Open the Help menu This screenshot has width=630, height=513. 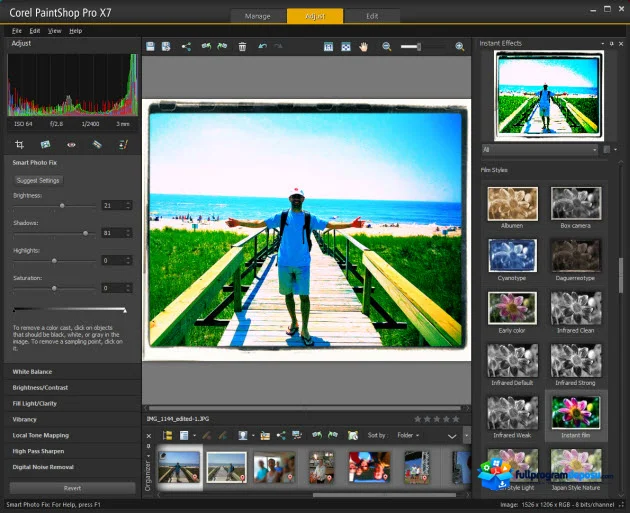(x=76, y=31)
